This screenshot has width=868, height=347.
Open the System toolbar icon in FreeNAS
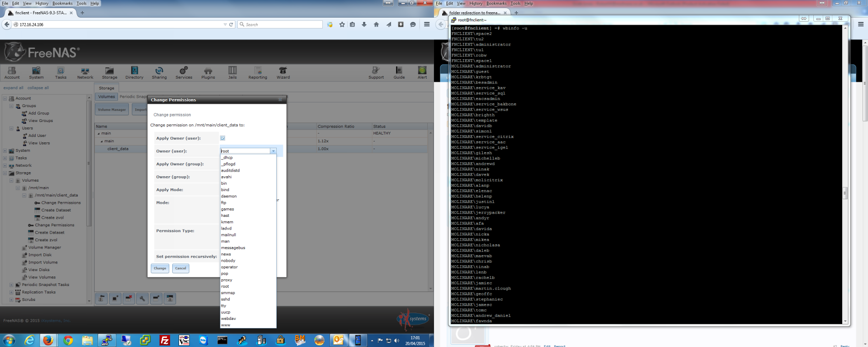pyautogui.click(x=36, y=73)
